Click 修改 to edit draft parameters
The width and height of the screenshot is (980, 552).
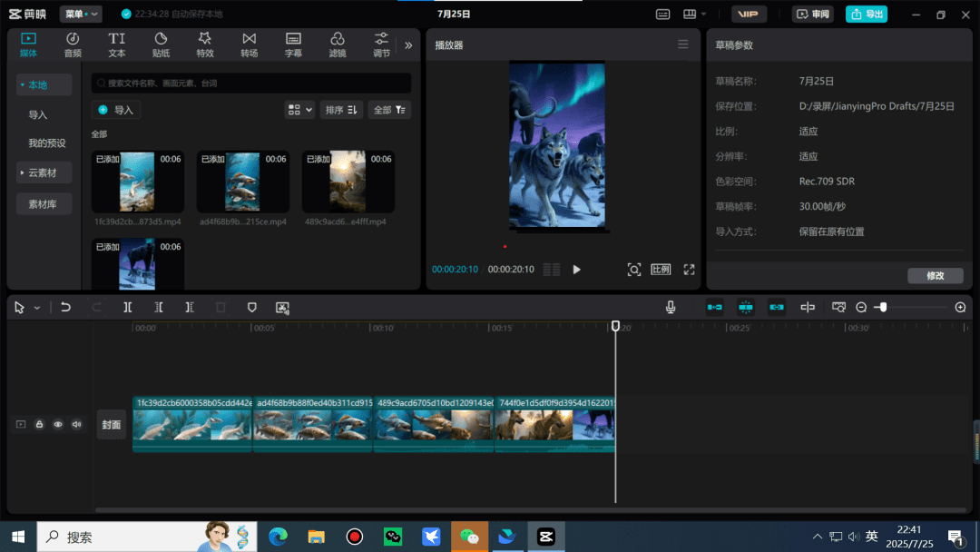[x=935, y=276]
